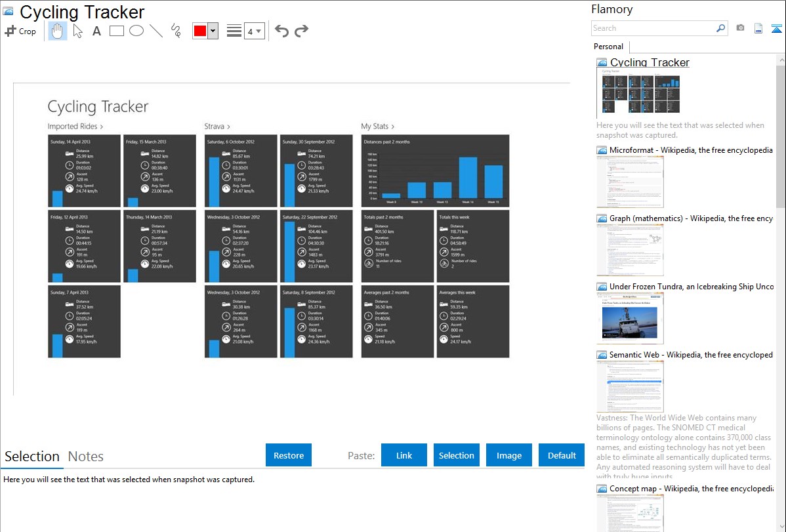Click the Restore button
The image size is (786, 532).
(289, 455)
